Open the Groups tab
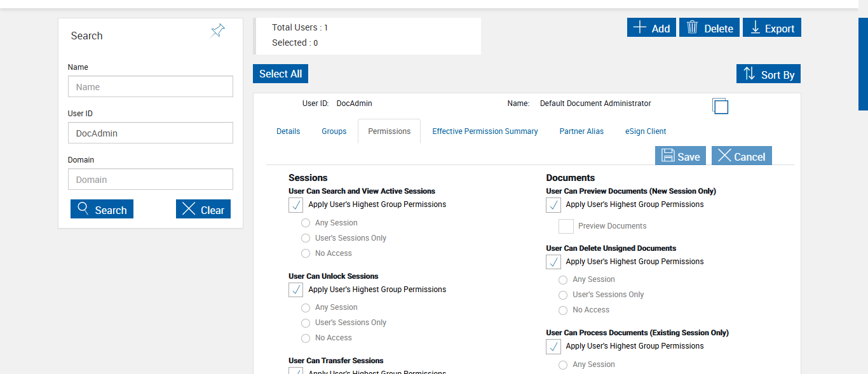 point(334,131)
